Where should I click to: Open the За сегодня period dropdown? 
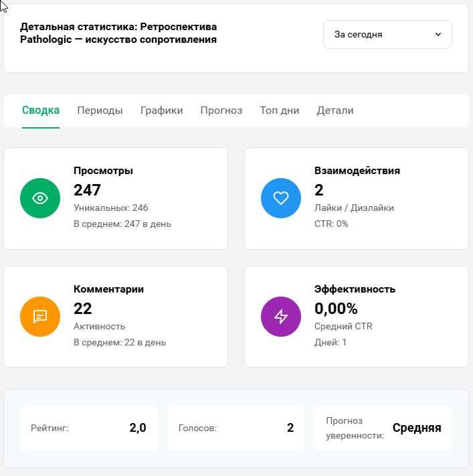coord(387,34)
